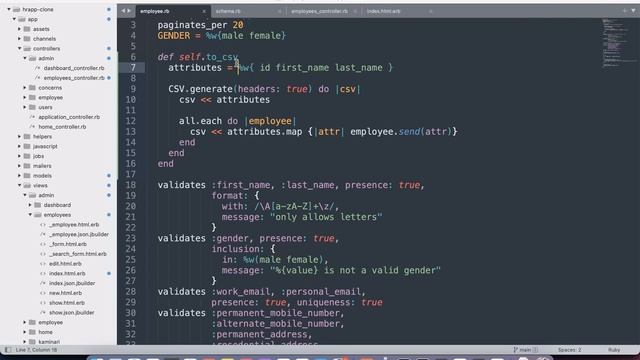Collapse the controllers folder arrow
The height and width of the screenshot is (360, 640).
[x=19, y=49]
